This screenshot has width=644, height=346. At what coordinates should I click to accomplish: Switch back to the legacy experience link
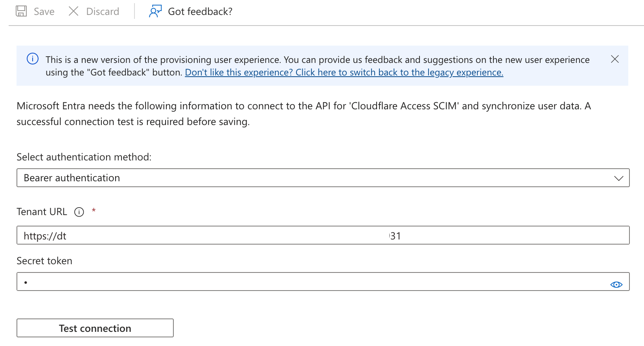pyautogui.click(x=344, y=73)
